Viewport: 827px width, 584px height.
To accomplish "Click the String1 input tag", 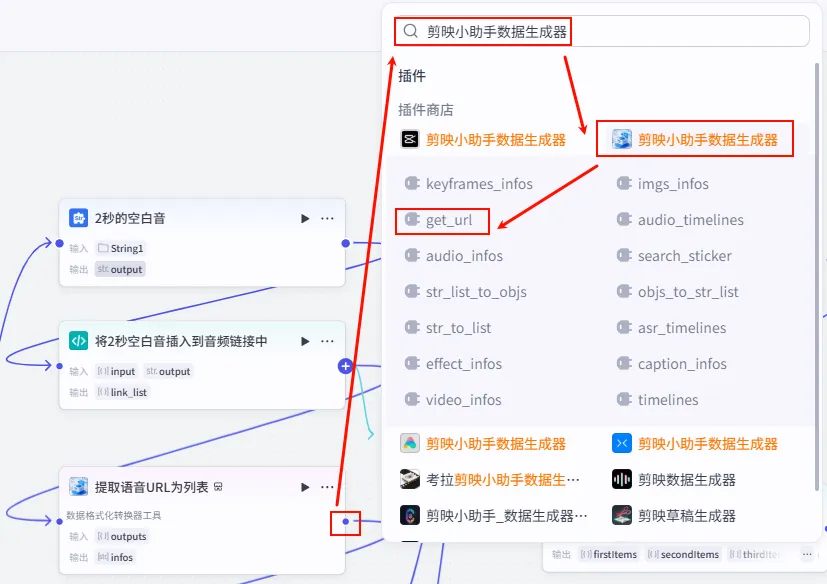I will (121, 248).
